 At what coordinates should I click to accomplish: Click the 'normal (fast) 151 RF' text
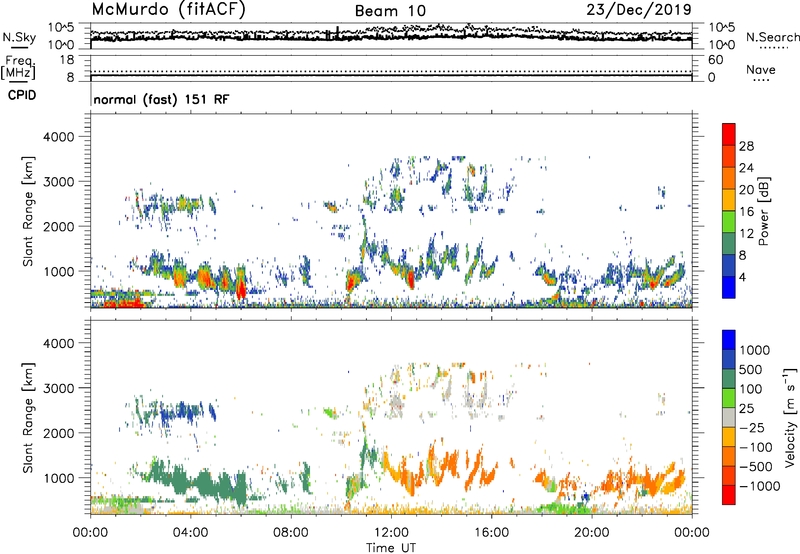[x=161, y=99]
